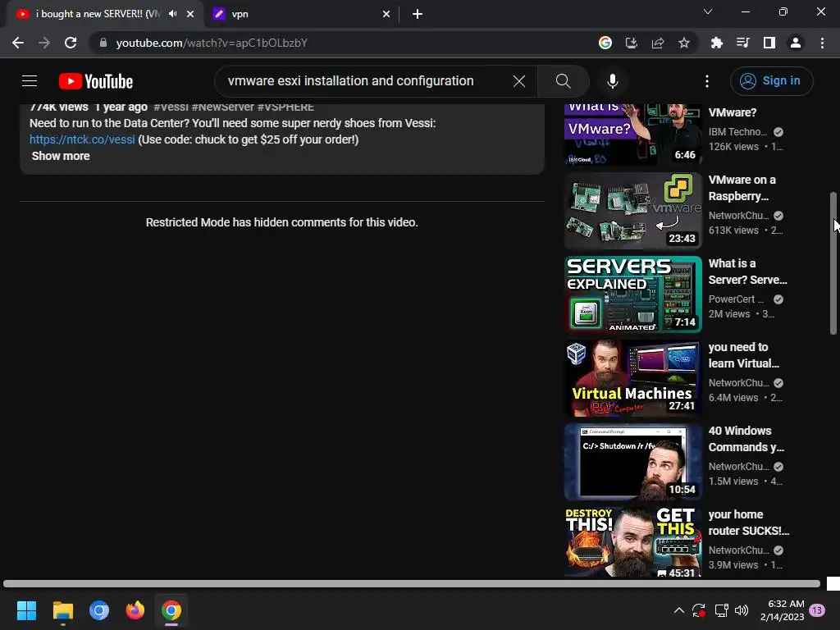Click the Sign in button
The image size is (840, 630).
click(771, 81)
